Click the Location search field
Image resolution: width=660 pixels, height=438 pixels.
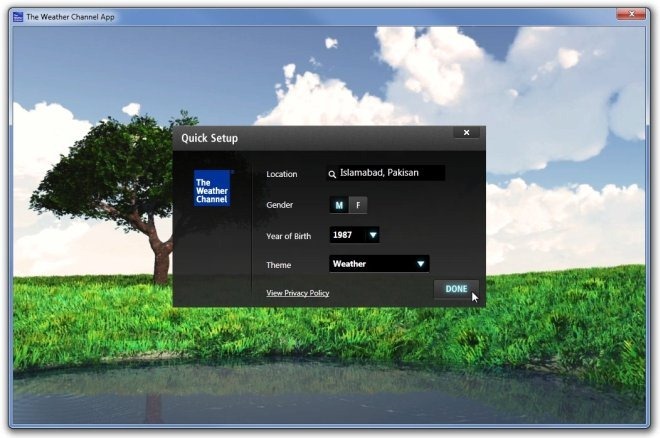click(386, 173)
